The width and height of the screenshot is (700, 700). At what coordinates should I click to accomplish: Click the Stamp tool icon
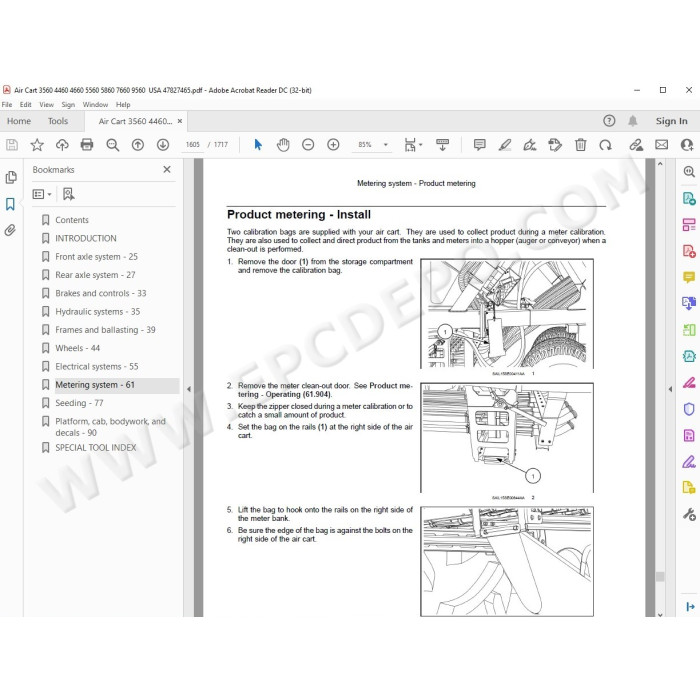point(555,145)
